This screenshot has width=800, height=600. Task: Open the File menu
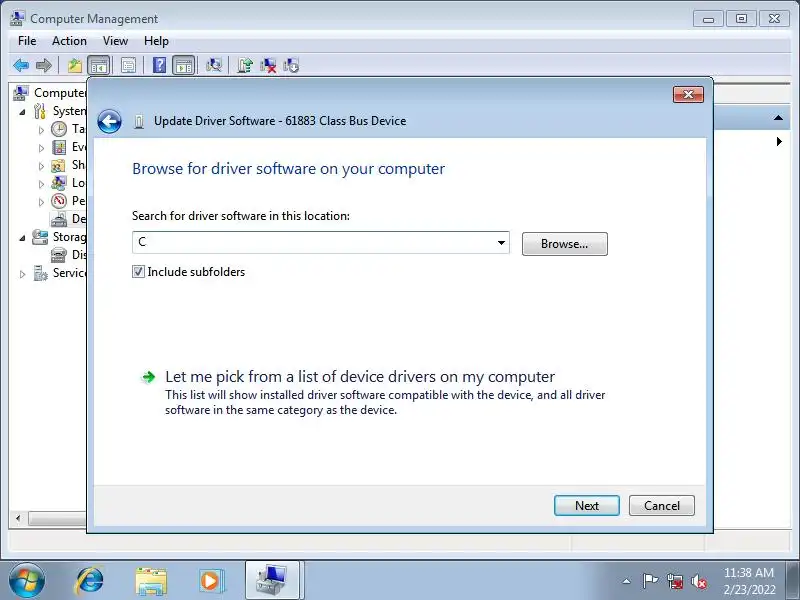coord(27,41)
